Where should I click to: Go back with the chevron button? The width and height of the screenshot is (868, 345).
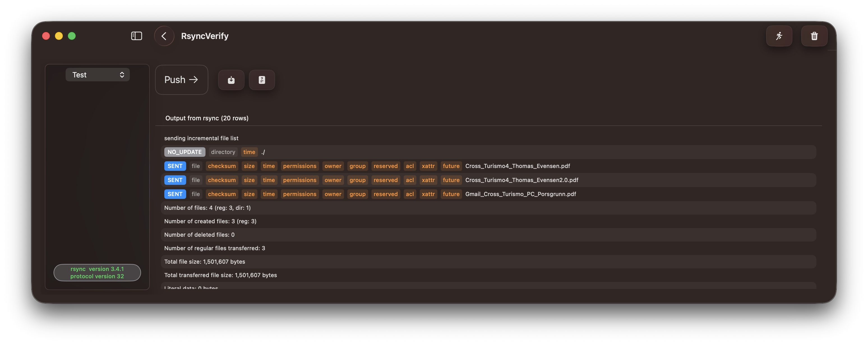[164, 36]
